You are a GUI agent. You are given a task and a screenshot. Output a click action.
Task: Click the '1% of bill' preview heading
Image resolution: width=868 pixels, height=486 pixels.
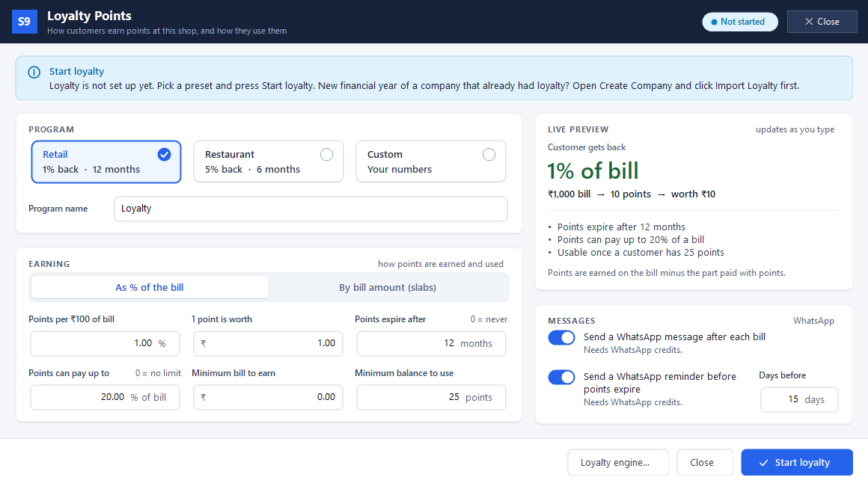(x=593, y=170)
